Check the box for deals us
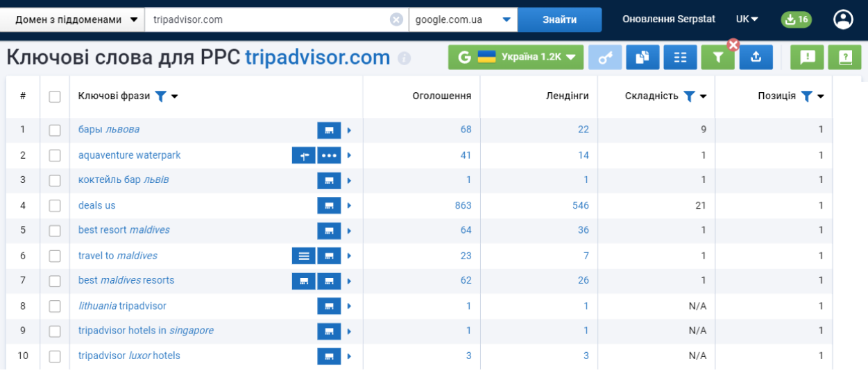Screen dimensions: 868x375 (55, 205)
